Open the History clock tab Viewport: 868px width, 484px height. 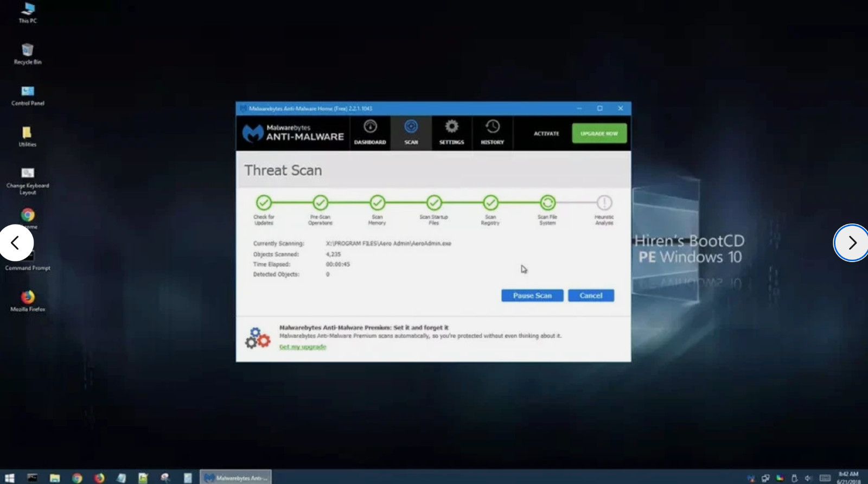pyautogui.click(x=492, y=132)
